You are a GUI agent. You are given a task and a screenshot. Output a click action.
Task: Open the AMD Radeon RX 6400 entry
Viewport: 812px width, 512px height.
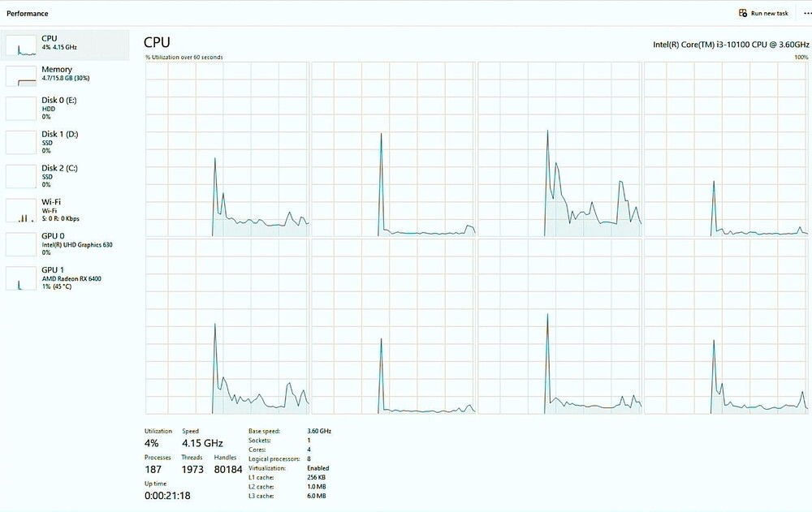[71, 278]
